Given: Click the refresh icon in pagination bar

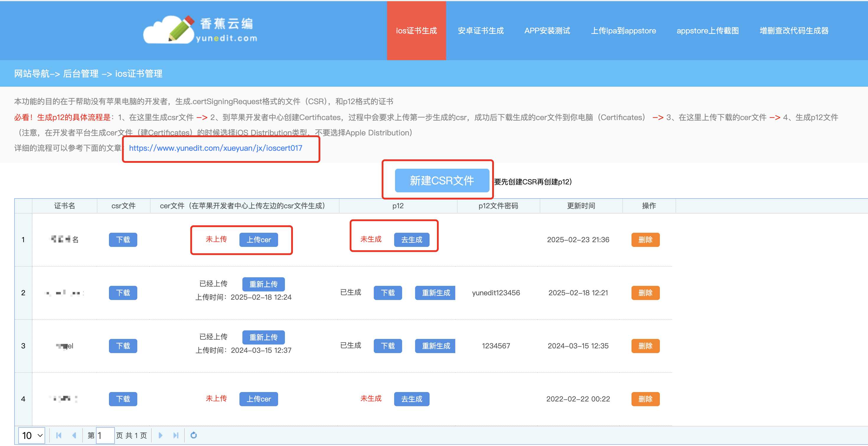Looking at the screenshot, I should [x=193, y=435].
